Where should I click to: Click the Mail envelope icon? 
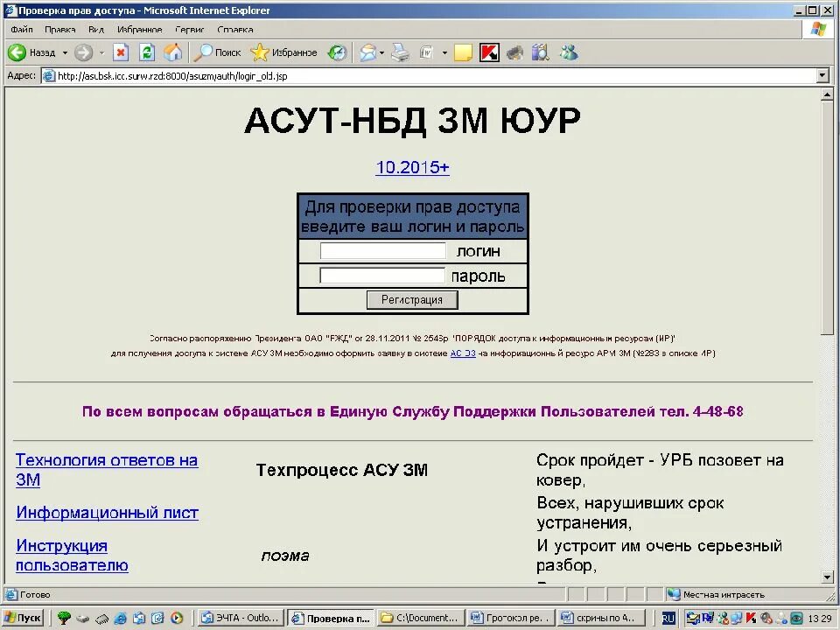point(368,52)
